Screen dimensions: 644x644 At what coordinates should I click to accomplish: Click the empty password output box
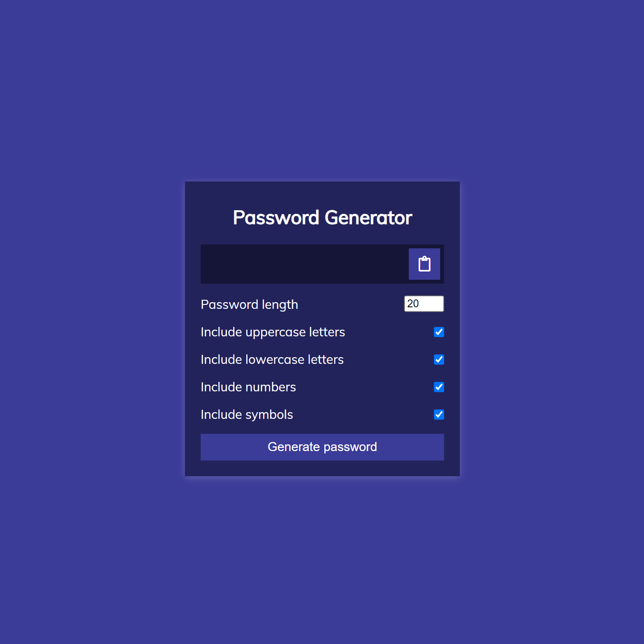pos(304,264)
